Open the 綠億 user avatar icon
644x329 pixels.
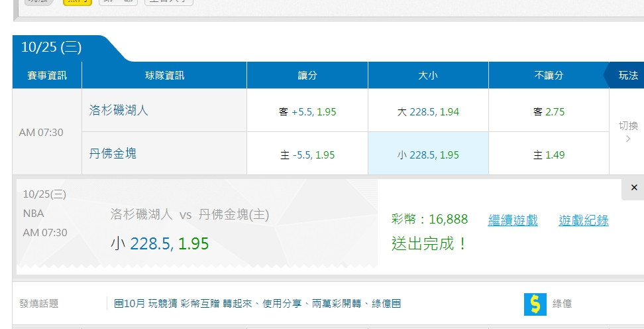pos(535,304)
